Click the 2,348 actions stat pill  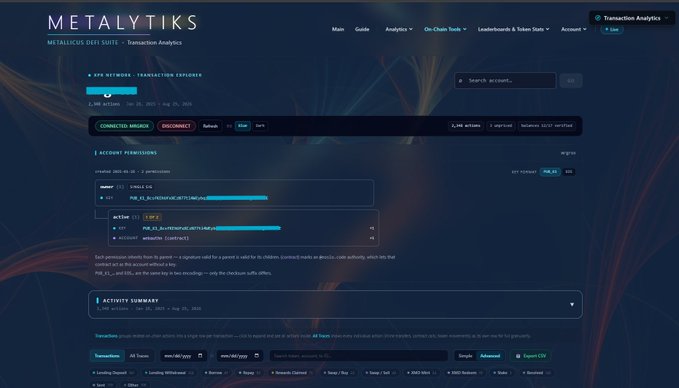[x=466, y=126]
